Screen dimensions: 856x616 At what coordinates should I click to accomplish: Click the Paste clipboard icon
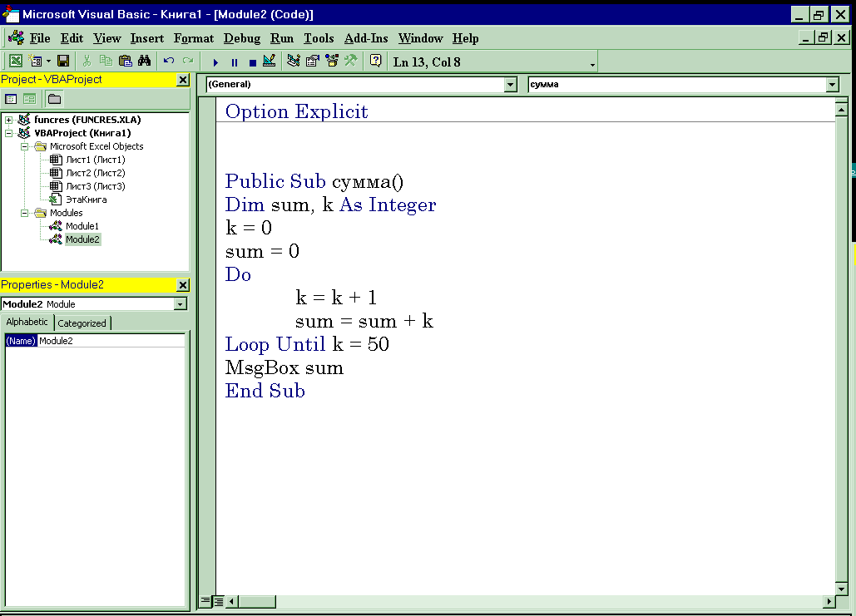pos(125,62)
